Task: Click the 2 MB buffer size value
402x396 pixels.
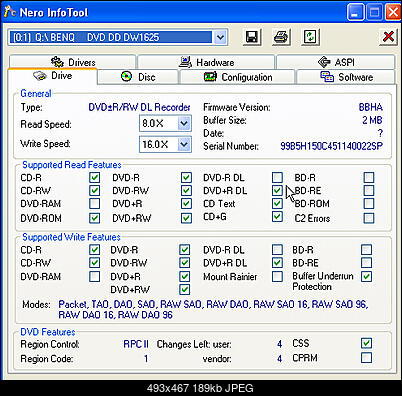Action: tap(372, 120)
